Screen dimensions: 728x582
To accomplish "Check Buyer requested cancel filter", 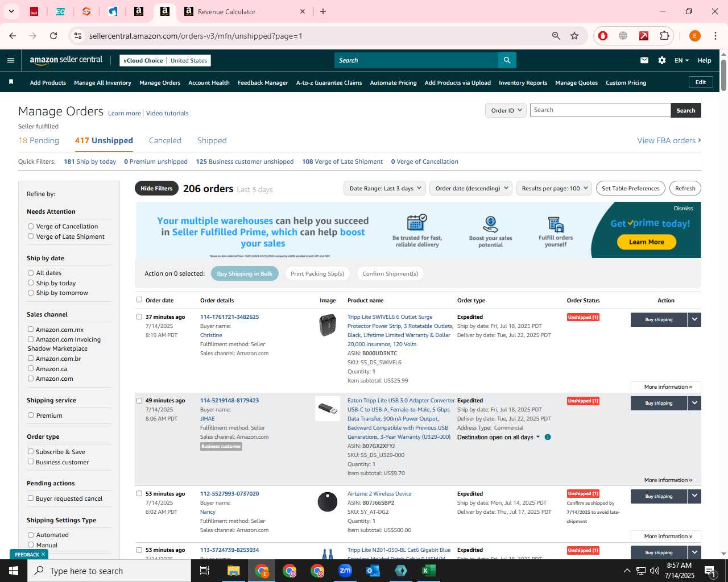I will pyautogui.click(x=31, y=498).
